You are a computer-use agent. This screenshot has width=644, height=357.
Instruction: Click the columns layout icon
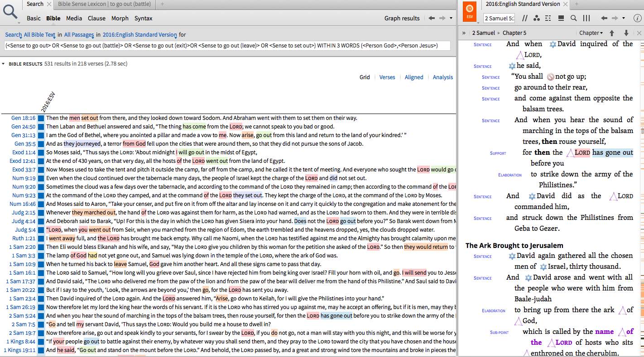pyautogui.click(x=586, y=18)
